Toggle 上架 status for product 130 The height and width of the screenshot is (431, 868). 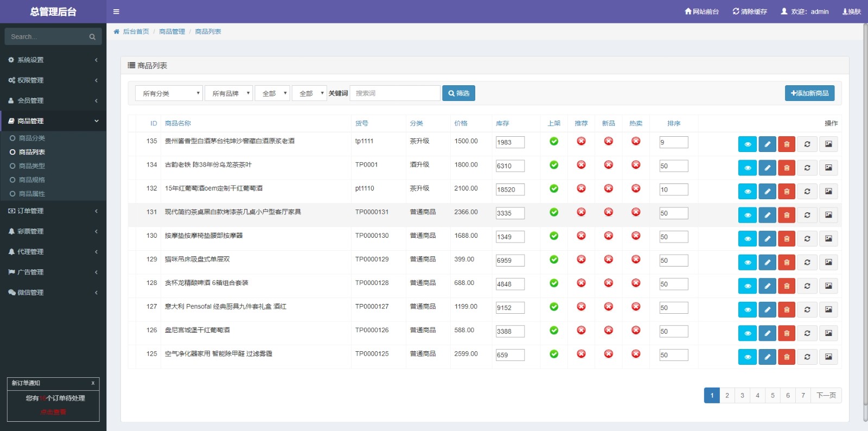[554, 236]
